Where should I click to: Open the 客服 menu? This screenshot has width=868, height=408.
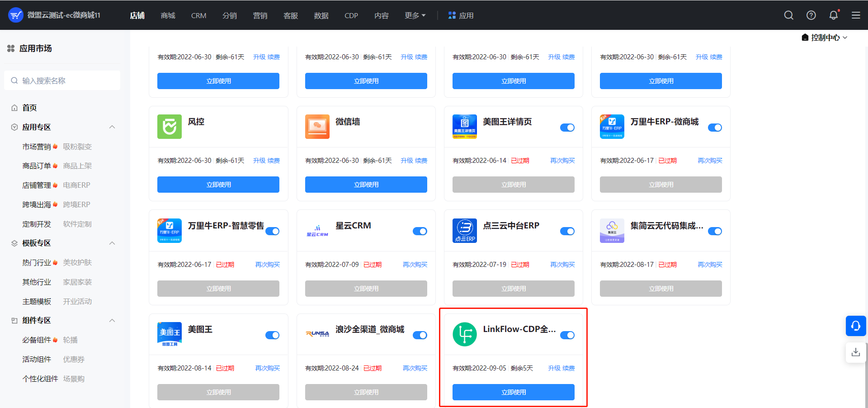pyautogui.click(x=291, y=15)
